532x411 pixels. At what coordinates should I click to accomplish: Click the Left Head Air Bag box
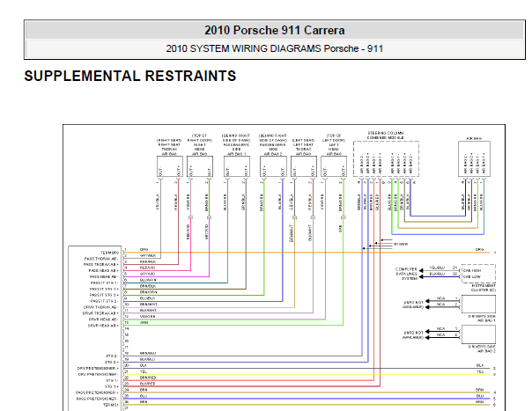tap(334, 166)
